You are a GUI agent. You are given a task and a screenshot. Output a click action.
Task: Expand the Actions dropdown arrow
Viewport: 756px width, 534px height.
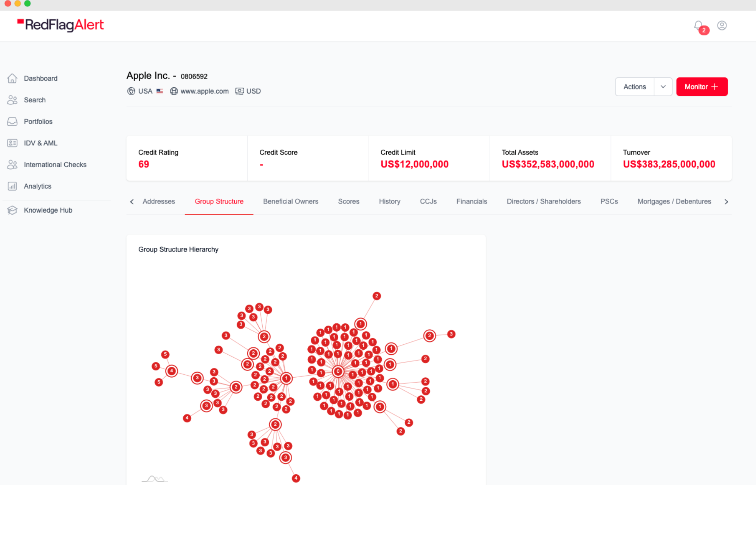pyautogui.click(x=663, y=86)
